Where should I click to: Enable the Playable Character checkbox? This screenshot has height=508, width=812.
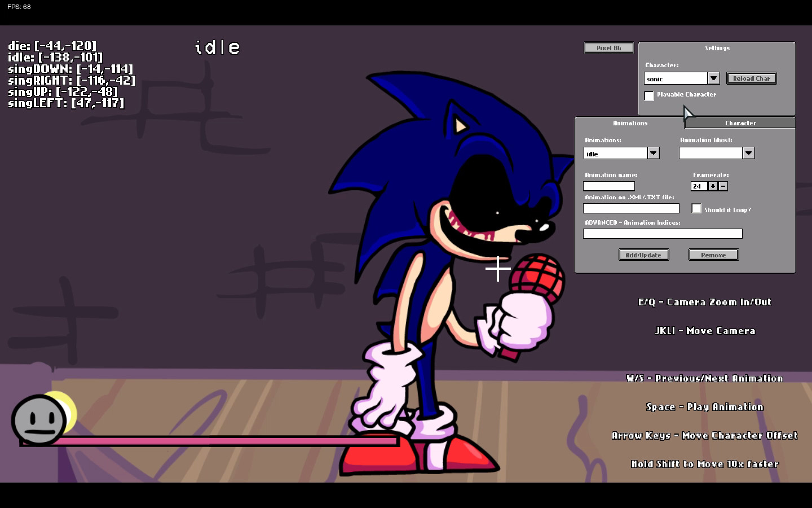pyautogui.click(x=649, y=96)
